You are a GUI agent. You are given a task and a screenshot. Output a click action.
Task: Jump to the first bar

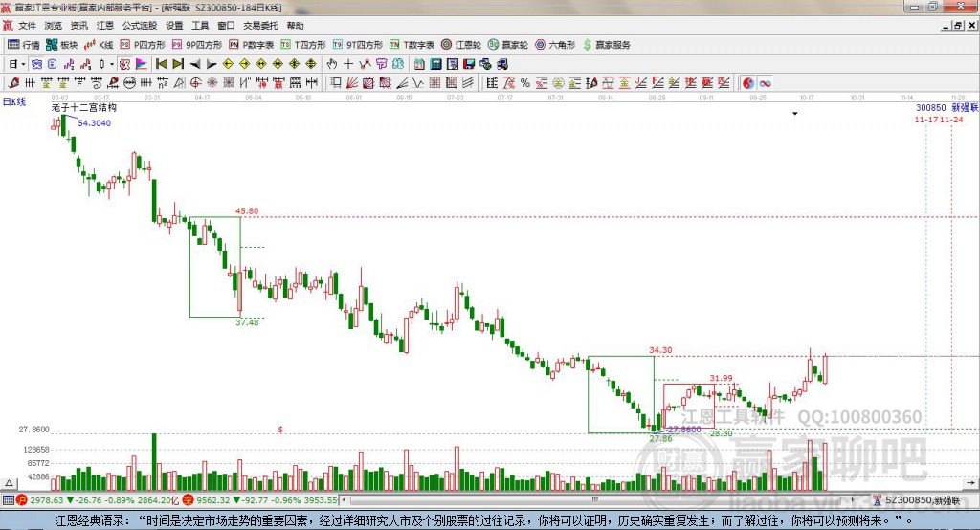(162, 64)
